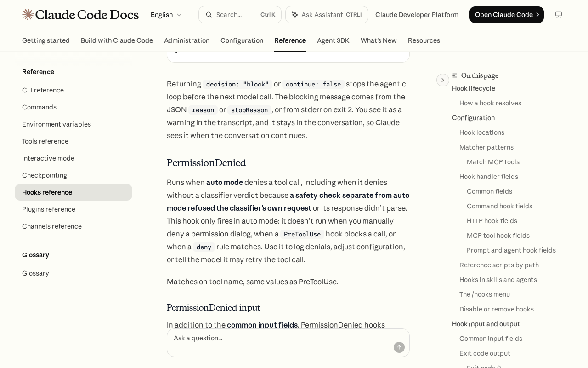Jump to Hook lifecycle section
Viewport: 588px width, 368px height.
474,88
